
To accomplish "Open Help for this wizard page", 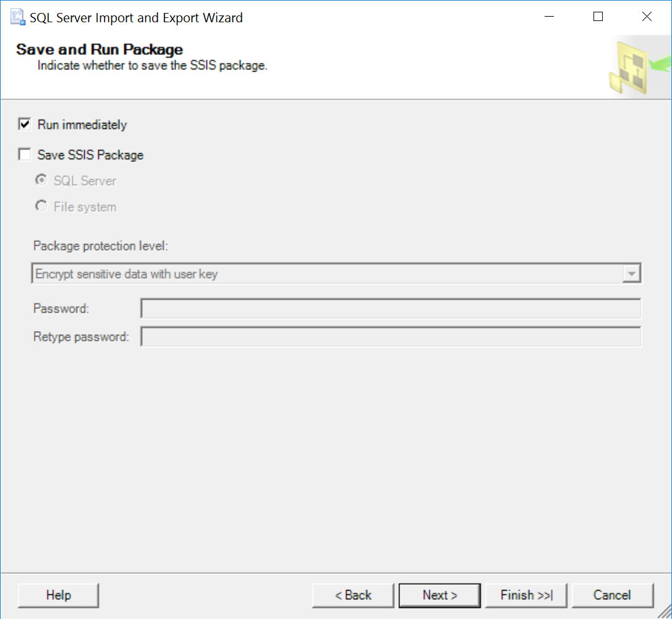I will [58, 596].
